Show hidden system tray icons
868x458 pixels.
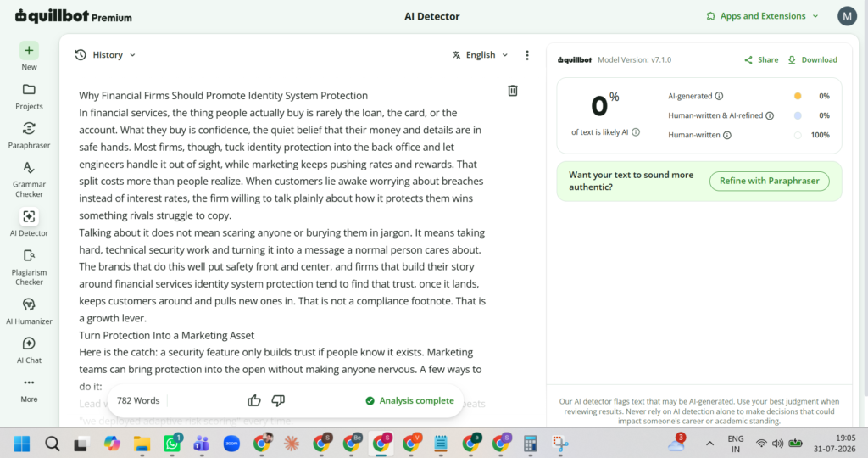pos(709,444)
